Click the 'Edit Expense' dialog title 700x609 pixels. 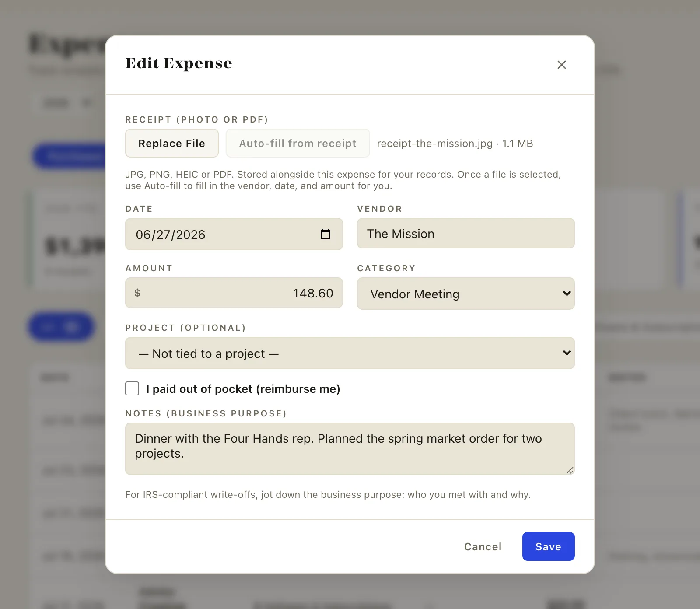[x=179, y=63]
